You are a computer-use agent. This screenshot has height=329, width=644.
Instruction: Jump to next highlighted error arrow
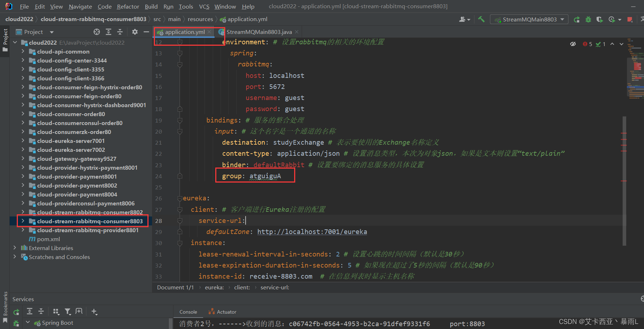coord(622,44)
